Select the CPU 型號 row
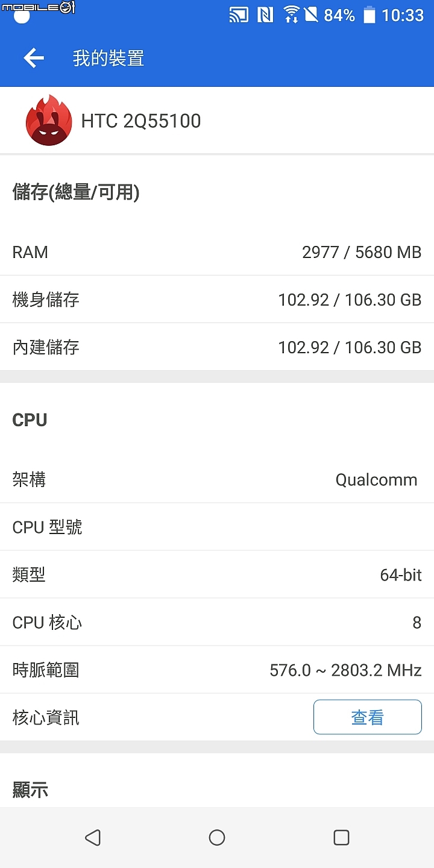This screenshot has width=434, height=868. [217, 527]
